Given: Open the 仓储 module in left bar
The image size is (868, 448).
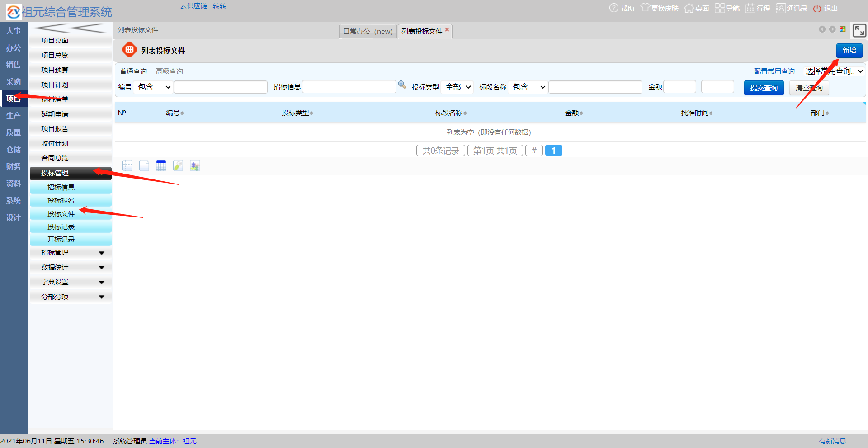Looking at the screenshot, I should click(14, 150).
